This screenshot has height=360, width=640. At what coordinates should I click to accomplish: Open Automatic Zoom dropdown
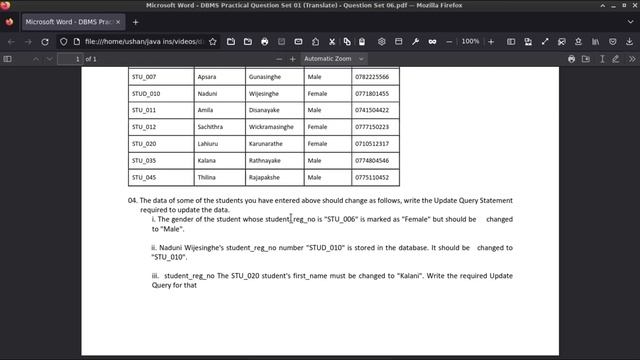333,59
